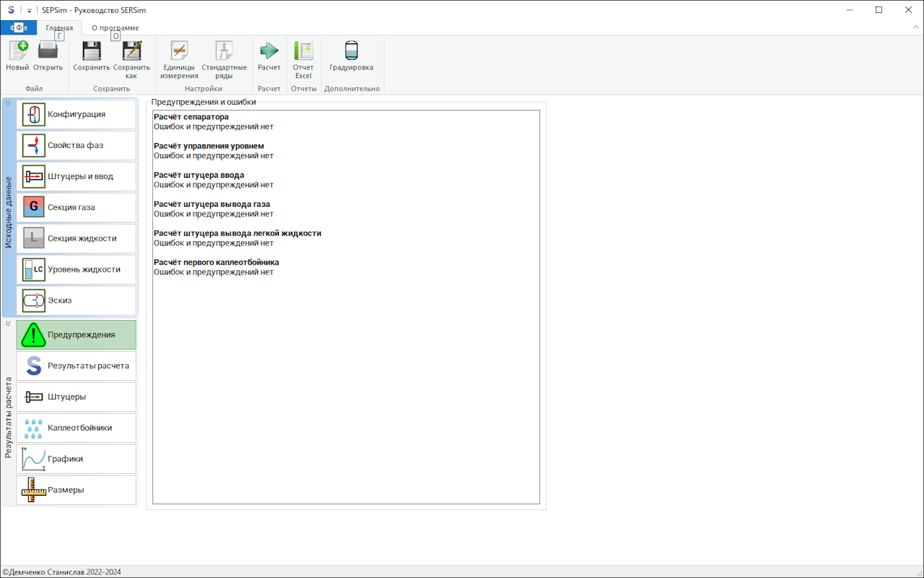Open Каплеотбойники results page
The width and height of the screenshot is (924, 578).
(77, 428)
